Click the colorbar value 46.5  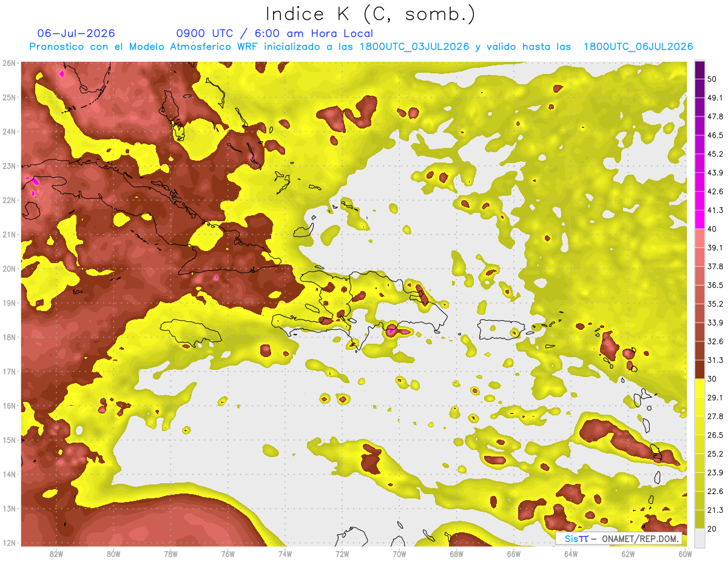click(x=715, y=135)
